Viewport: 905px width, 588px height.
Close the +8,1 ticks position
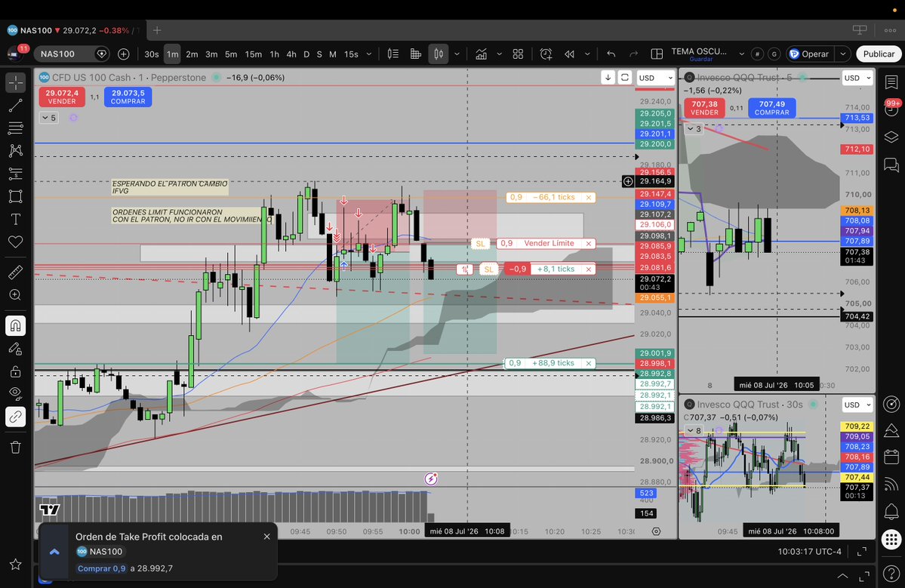coord(589,269)
